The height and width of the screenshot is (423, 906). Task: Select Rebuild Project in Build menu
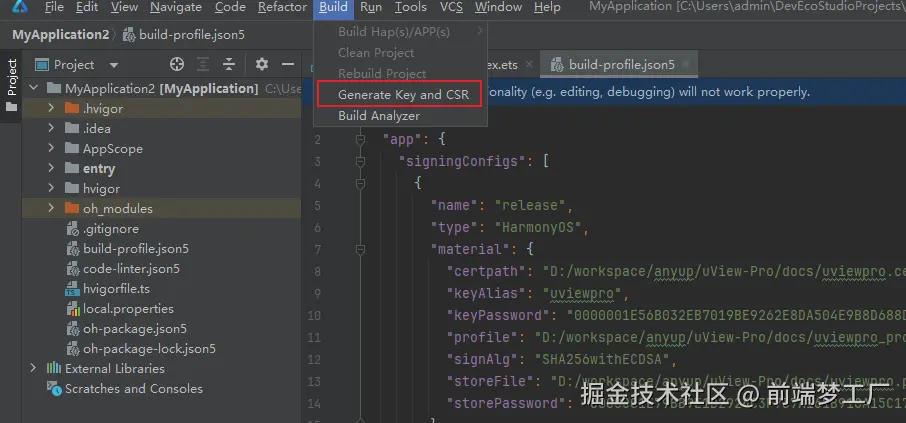[x=400, y=74]
